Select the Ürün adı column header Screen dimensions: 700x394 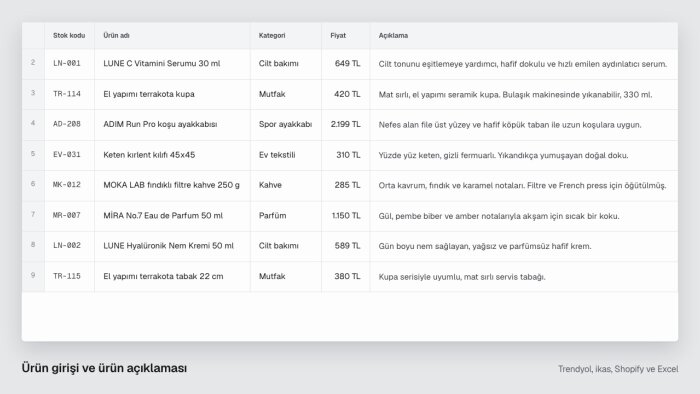[x=172, y=36]
